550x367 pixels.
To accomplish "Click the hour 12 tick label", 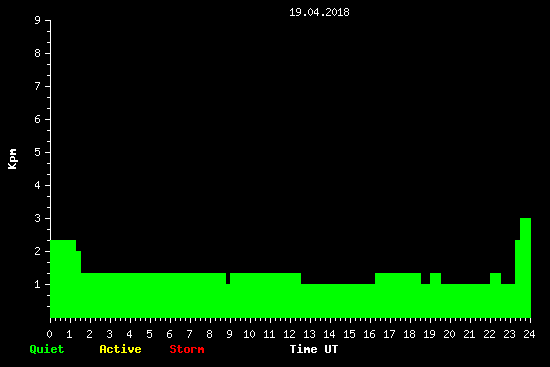I will click(289, 334).
